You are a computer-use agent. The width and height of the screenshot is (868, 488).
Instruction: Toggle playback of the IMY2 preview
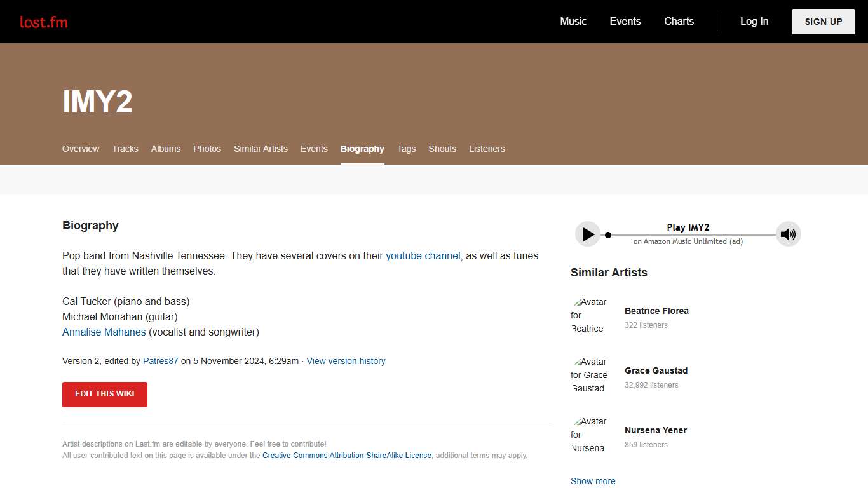587,234
